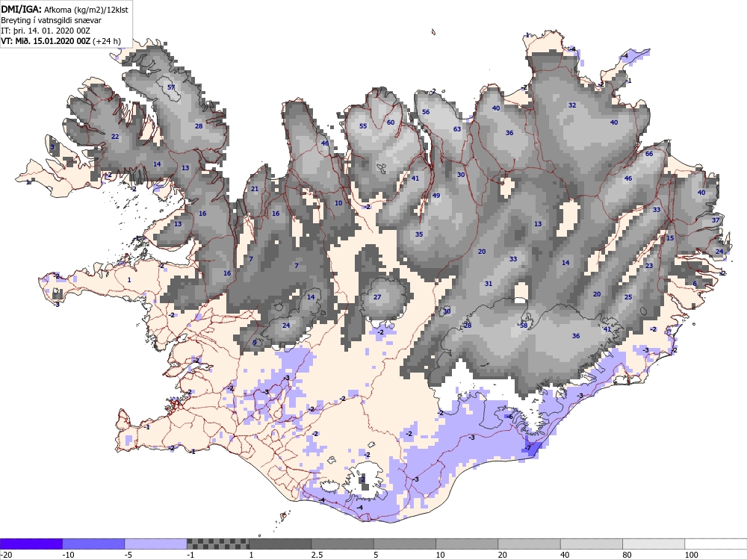Click the map value 6 on the east coast
This screenshot has width=747, height=560.
pos(695,284)
